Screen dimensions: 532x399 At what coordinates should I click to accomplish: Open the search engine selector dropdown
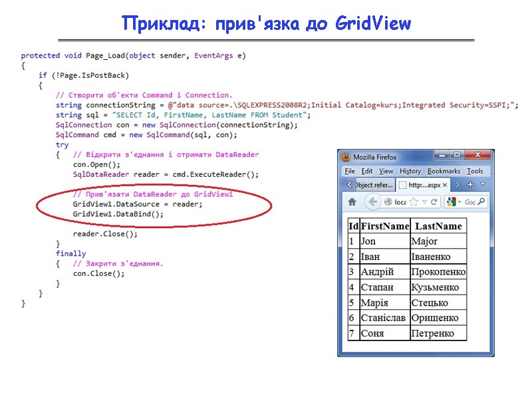pos(460,202)
